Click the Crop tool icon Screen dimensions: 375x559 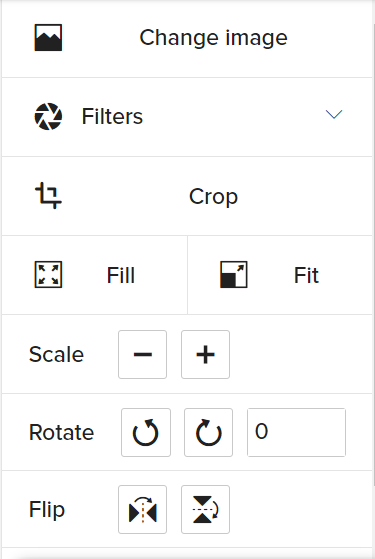48,195
